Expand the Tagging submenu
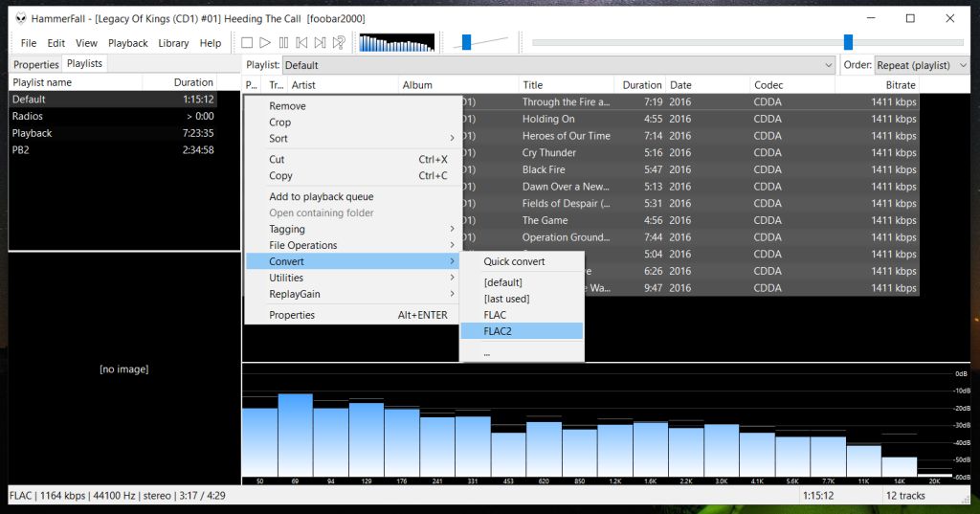This screenshot has height=514, width=980. [x=352, y=229]
